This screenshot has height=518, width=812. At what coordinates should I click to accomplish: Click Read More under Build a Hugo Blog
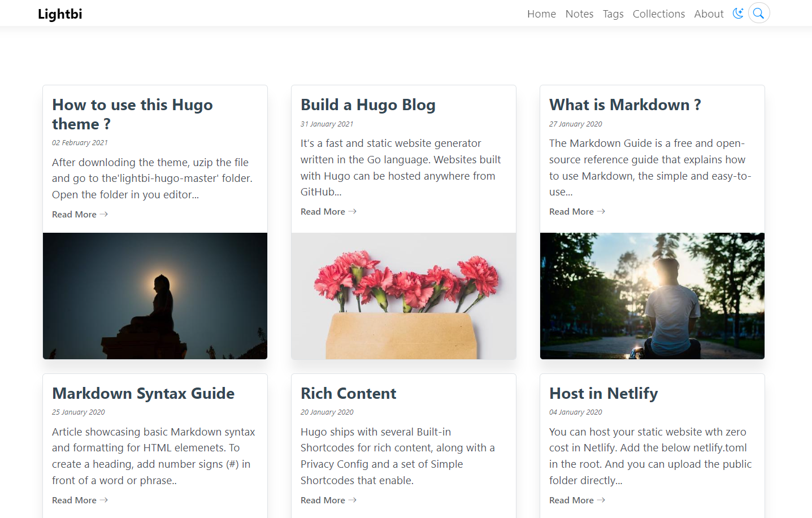328,212
